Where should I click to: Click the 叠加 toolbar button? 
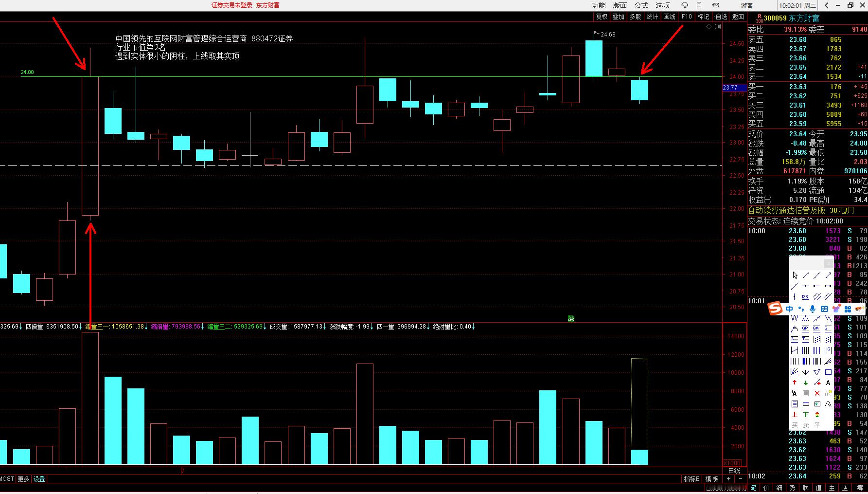[619, 17]
